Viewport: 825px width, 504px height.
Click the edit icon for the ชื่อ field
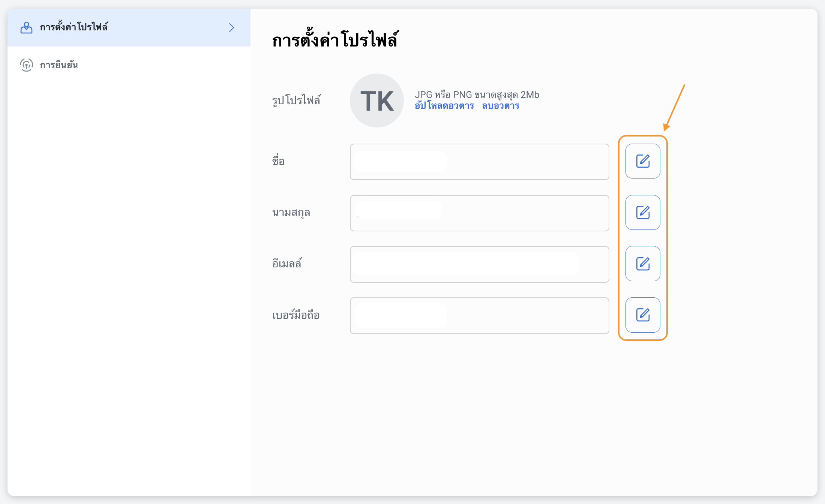click(643, 161)
